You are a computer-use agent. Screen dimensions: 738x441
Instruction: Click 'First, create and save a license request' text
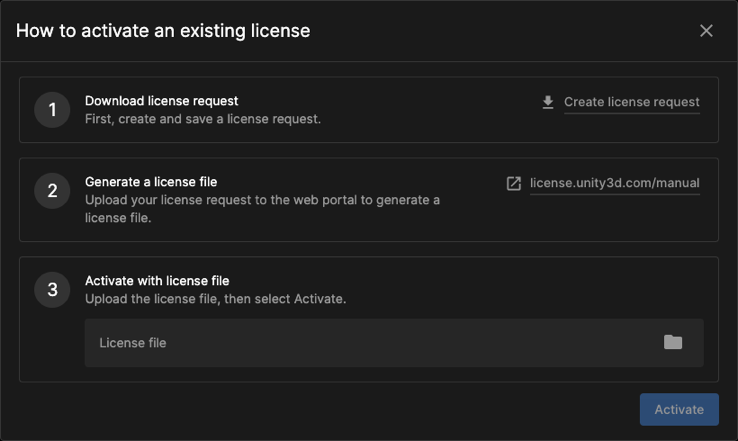click(203, 119)
